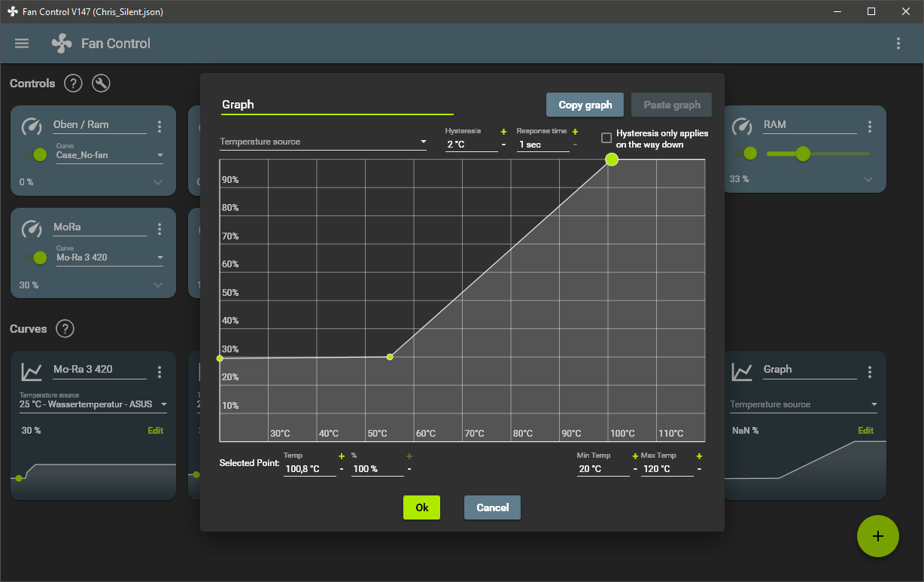Open the wrench settings icon beside Controls
This screenshot has width=924, height=582.
click(101, 84)
